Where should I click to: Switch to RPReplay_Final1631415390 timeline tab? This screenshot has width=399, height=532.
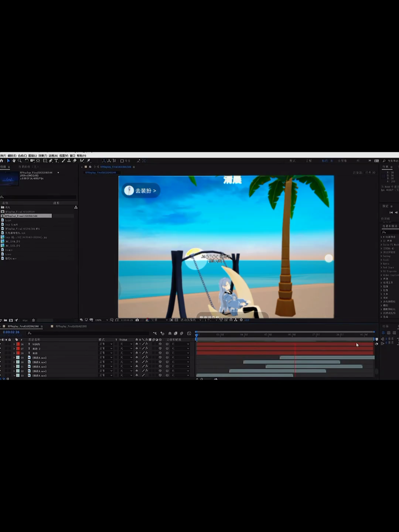[71, 326]
